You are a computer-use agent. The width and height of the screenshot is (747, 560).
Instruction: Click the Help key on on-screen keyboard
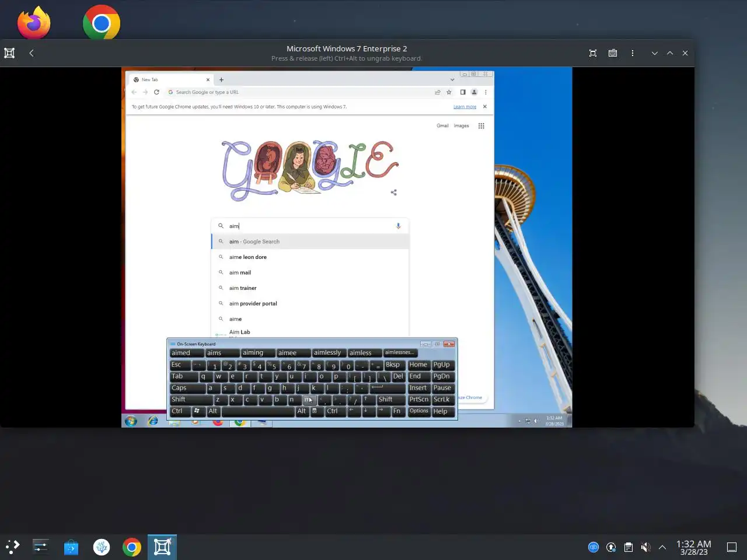pos(443,411)
